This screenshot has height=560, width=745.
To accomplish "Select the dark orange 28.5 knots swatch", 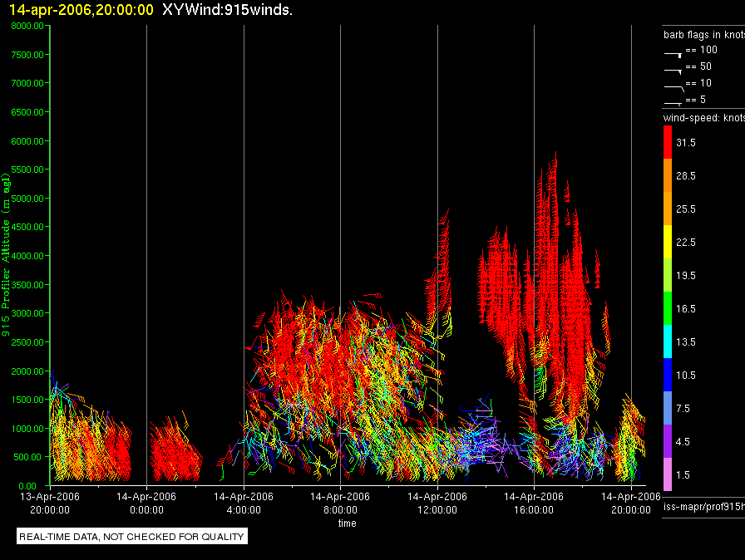I will coord(668,175).
